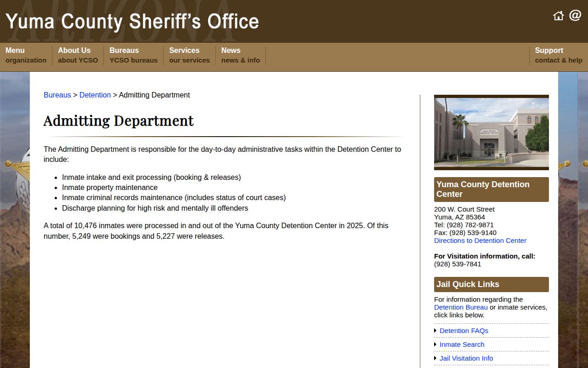Click the home icon in header
This screenshot has height=368, width=588.
(558, 16)
